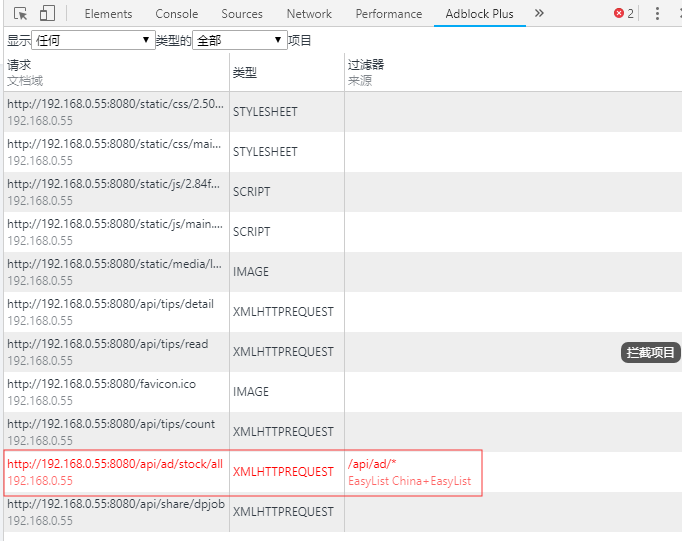682x541 pixels.
Task: Open the more tabs chevron
Action: (x=539, y=13)
